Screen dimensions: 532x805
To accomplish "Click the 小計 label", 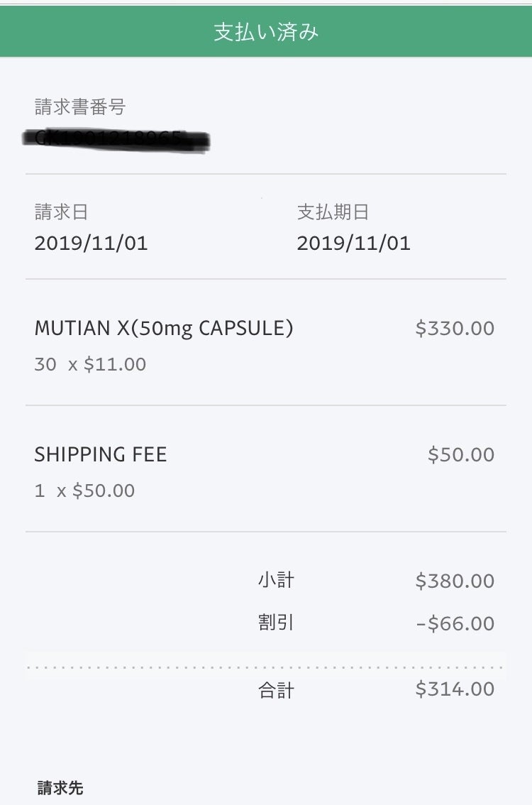I will tap(276, 581).
